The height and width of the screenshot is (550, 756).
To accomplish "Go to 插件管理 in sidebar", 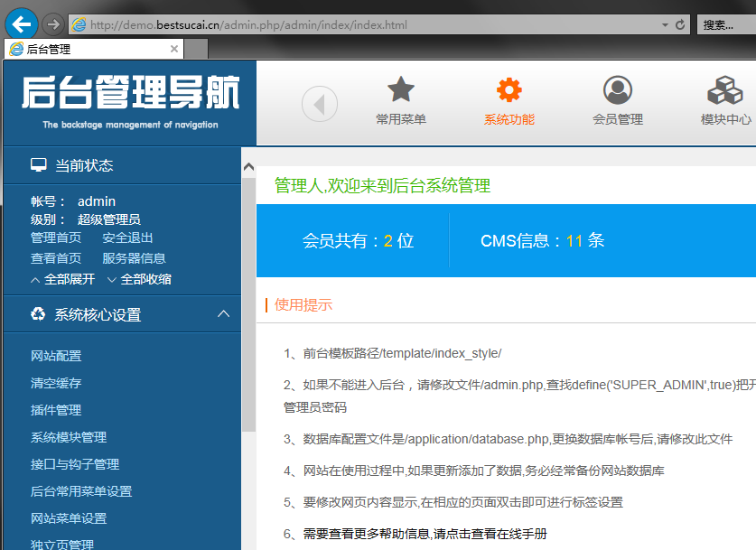I will pos(56,410).
